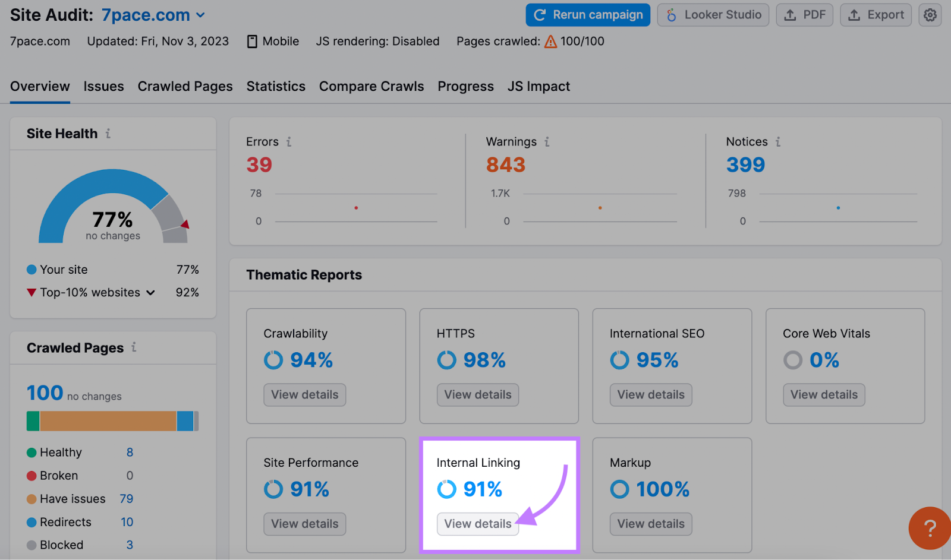This screenshot has height=560, width=951.
Task: Expand the 7pace.com domain dropdown
Action: (x=200, y=15)
